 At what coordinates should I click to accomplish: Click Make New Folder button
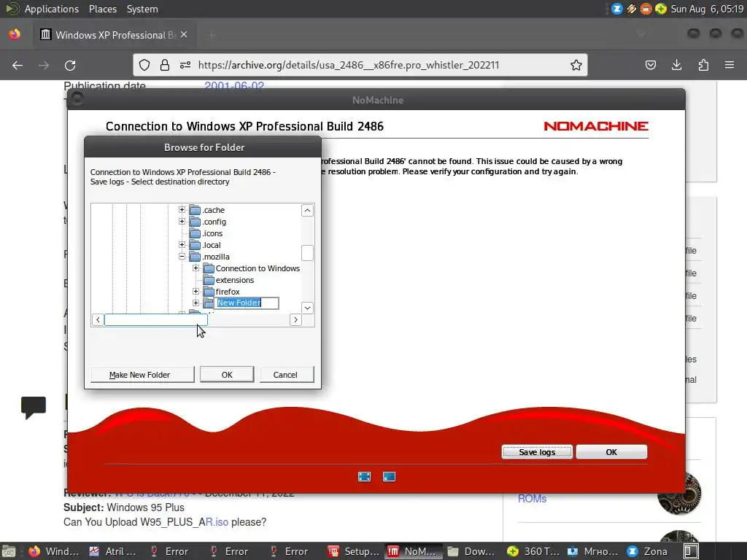click(x=142, y=375)
